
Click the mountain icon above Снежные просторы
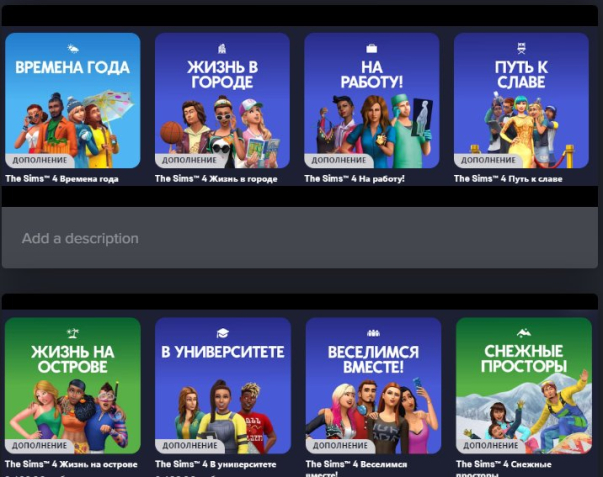pos(523,333)
